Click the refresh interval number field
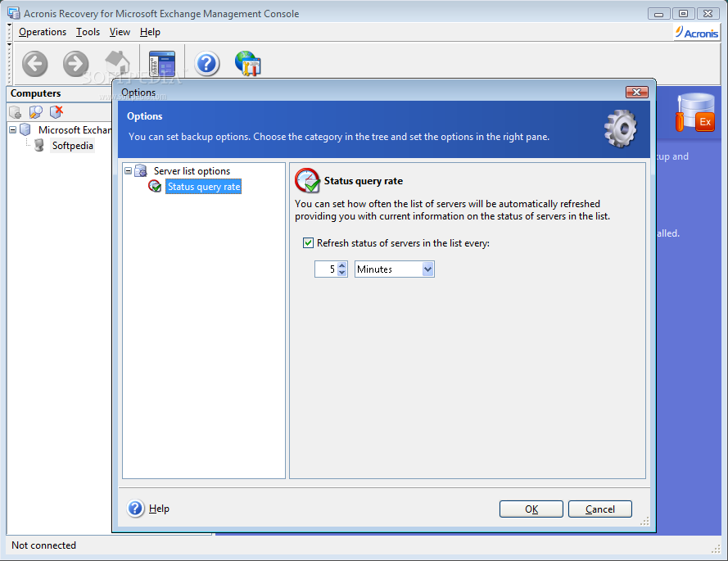Image resolution: width=728 pixels, height=561 pixels. click(x=327, y=269)
